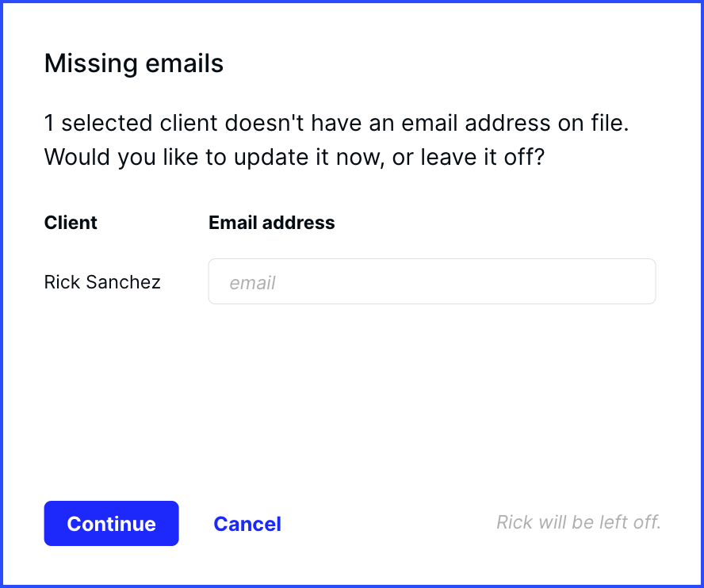Select the Rick Sanchez client name
704x588 pixels.
coord(102,282)
